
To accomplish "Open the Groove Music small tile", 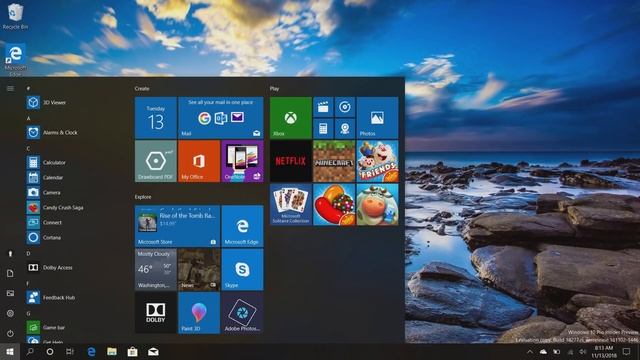I will (x=345, y=107).
